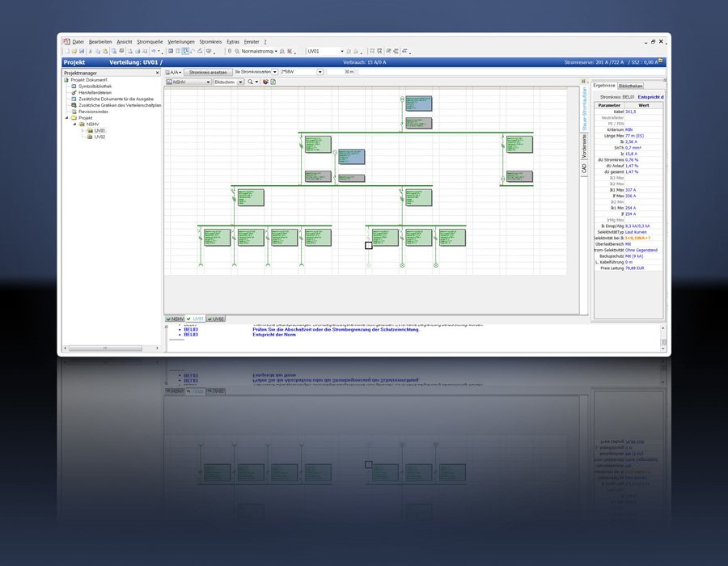The width and height of the screenshot is (728, 566).
Task: Select the UV02 sheet tab at bottom
Action: tap(216, 319)
